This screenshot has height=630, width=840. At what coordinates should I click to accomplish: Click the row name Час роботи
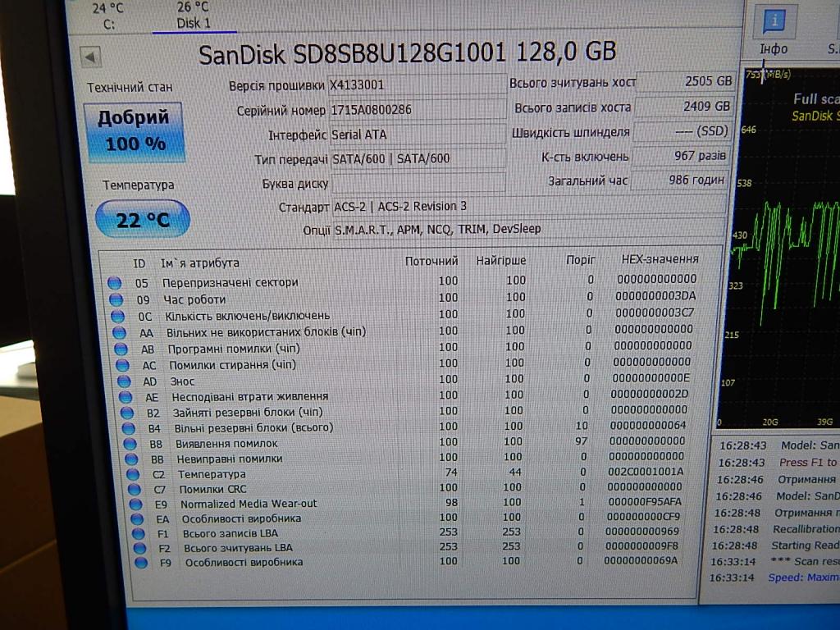[194, 299]
